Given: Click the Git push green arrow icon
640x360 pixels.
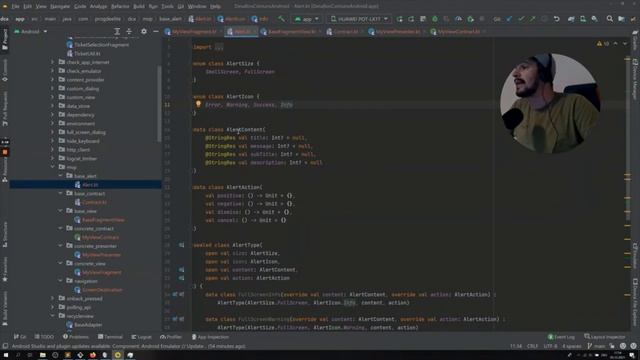Looking at the screenshot, I should pyautogui.click(x=533, y=19).
